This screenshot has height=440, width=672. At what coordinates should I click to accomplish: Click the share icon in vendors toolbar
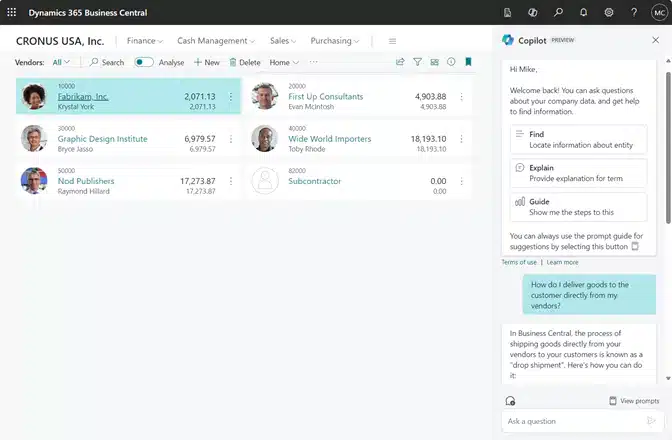[x=400, y=62]
